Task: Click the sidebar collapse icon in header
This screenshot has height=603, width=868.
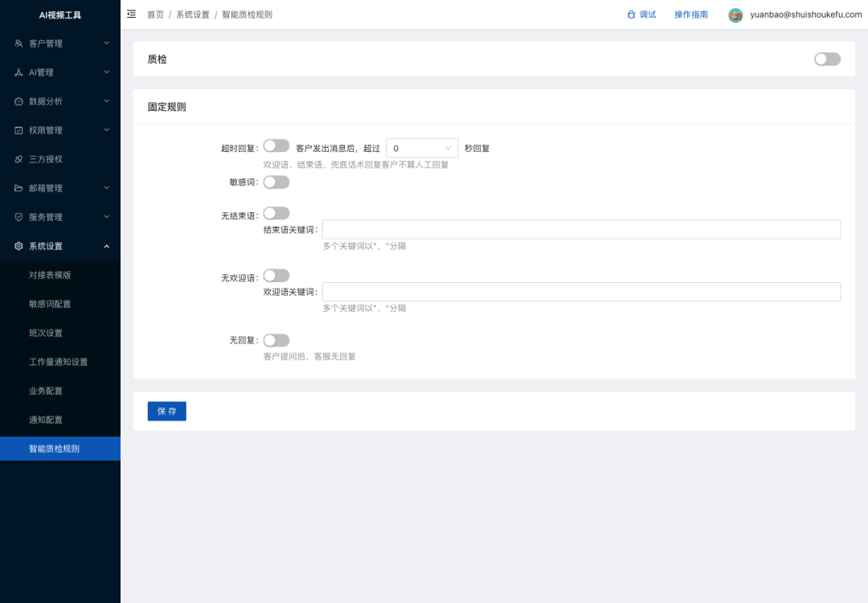Action: (131, 14)
